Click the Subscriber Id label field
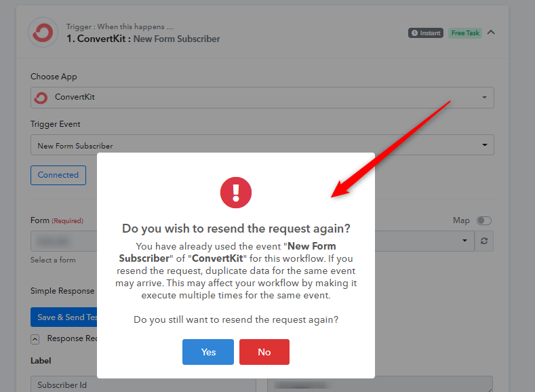Viewport: 535px width, 392px height. 143,384
